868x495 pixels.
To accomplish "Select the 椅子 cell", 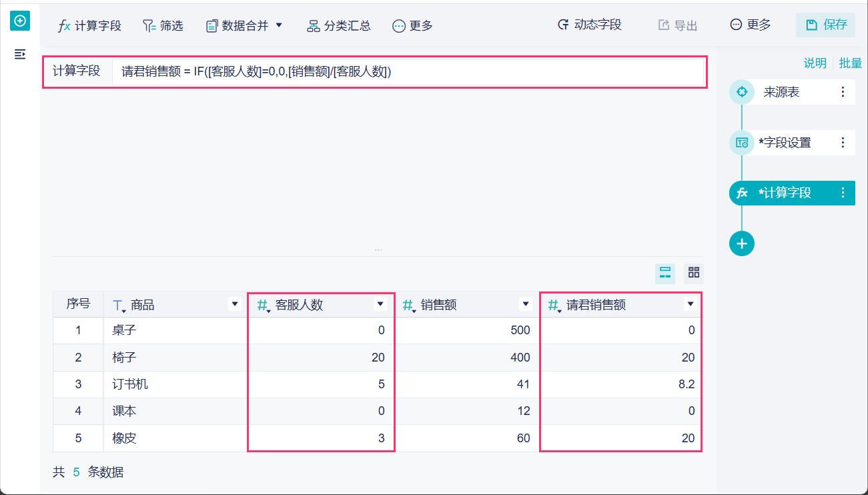I will point(175,358).
